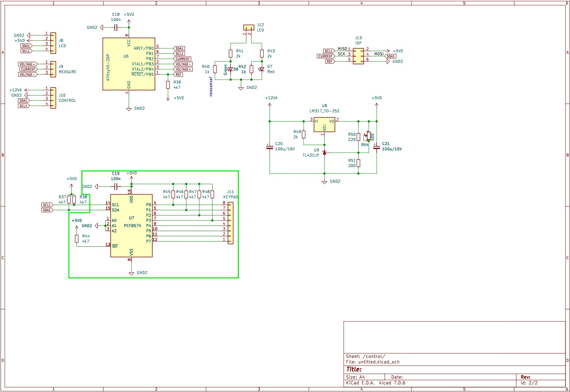The height and width of the screenshot is (392, 570).
Task: Select the J11 KEYPAD connector
Action: (230, 223)
